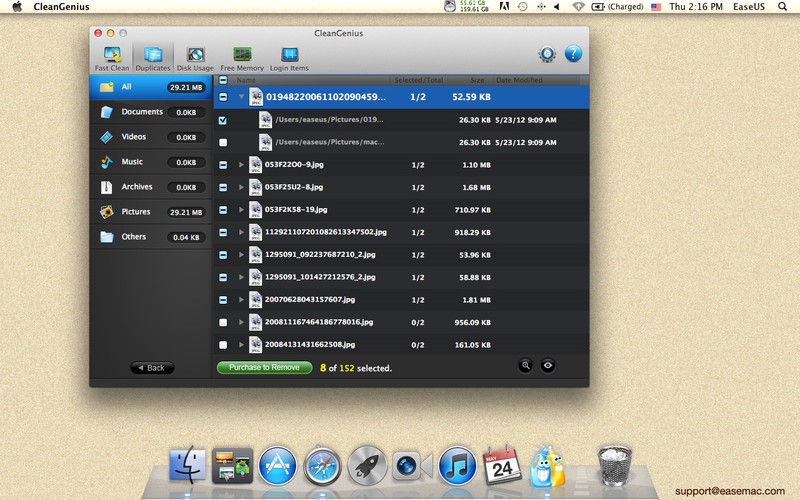Open the Fast Clean tool
This screenshot has width=800, height=500.
(x=112, y=59)
